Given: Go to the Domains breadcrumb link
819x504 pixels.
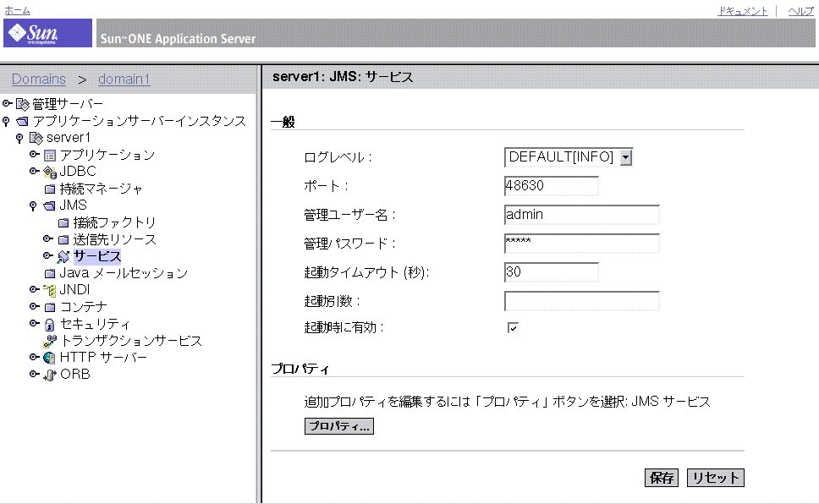Looking at the screenshot, I should pyautogui.click(x=39, y=79).
